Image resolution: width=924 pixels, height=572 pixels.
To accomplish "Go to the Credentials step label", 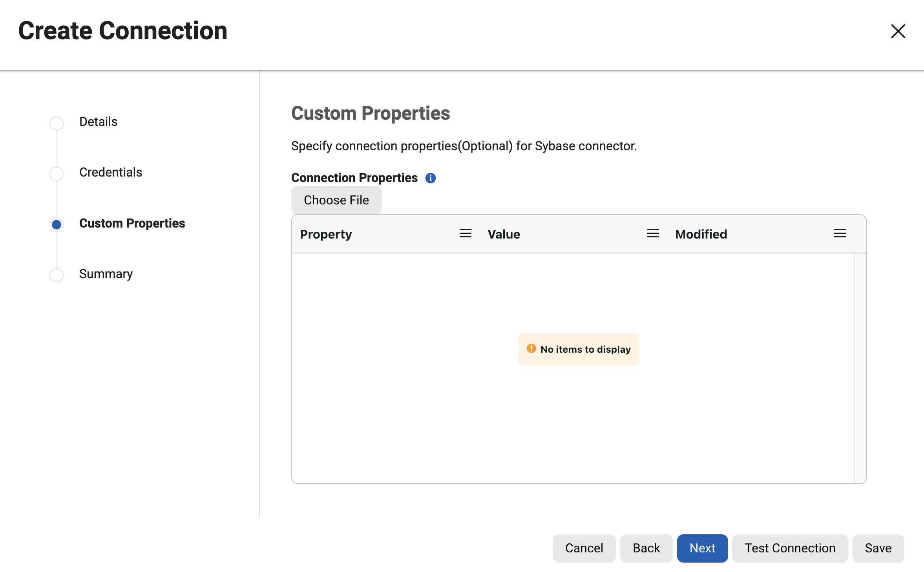I will coord(110,172).
